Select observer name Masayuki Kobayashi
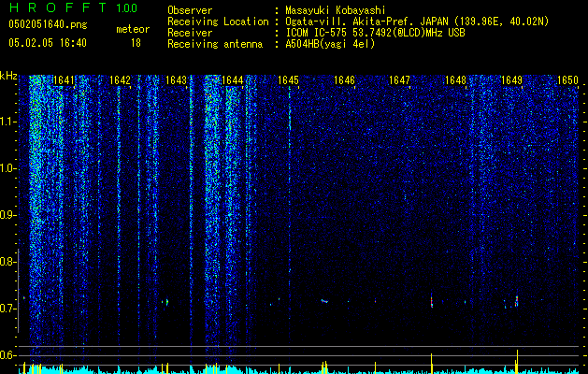This screenshot has height=374, width=588. 336,10
